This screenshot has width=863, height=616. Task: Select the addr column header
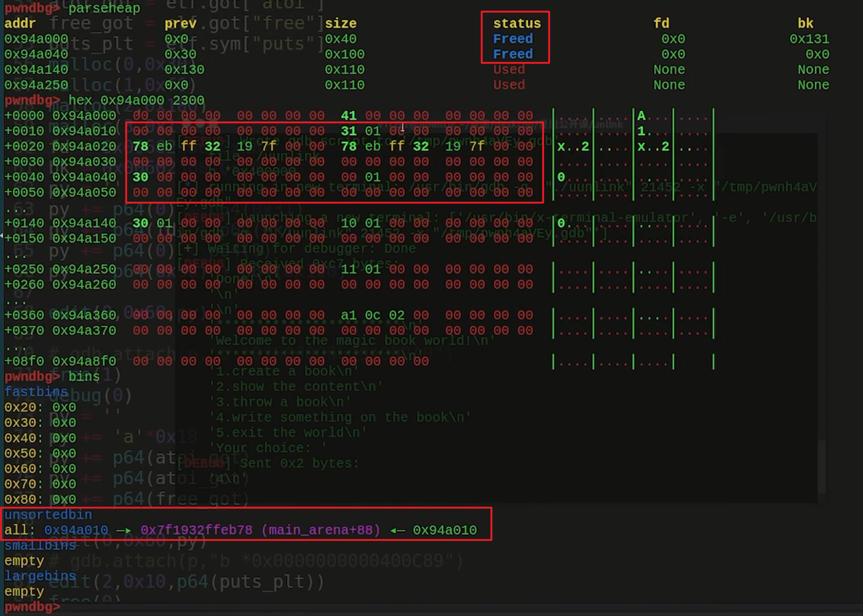point(20,23)
